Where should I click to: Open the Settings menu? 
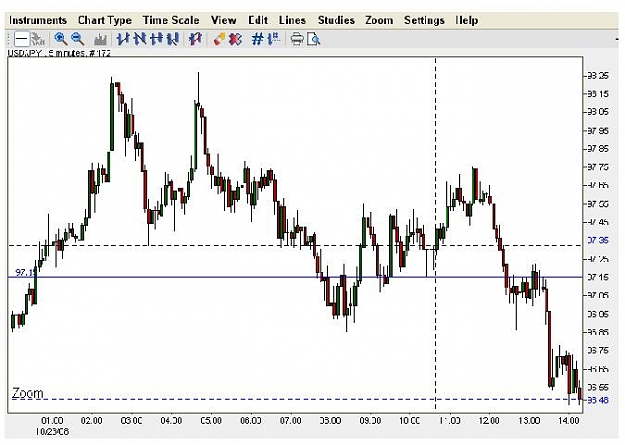(x=424, y=20)
